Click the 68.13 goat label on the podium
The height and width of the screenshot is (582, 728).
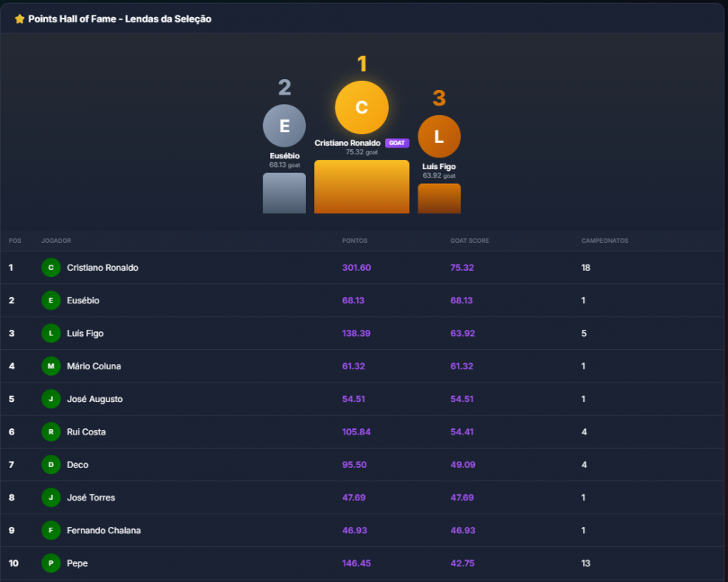click(285, 165)
